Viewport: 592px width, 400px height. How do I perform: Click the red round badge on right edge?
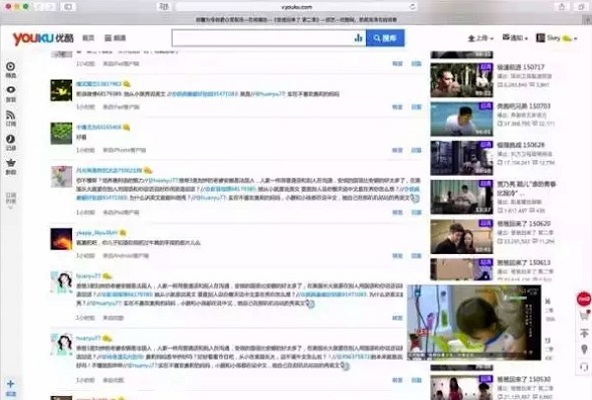tap(584, 299)
